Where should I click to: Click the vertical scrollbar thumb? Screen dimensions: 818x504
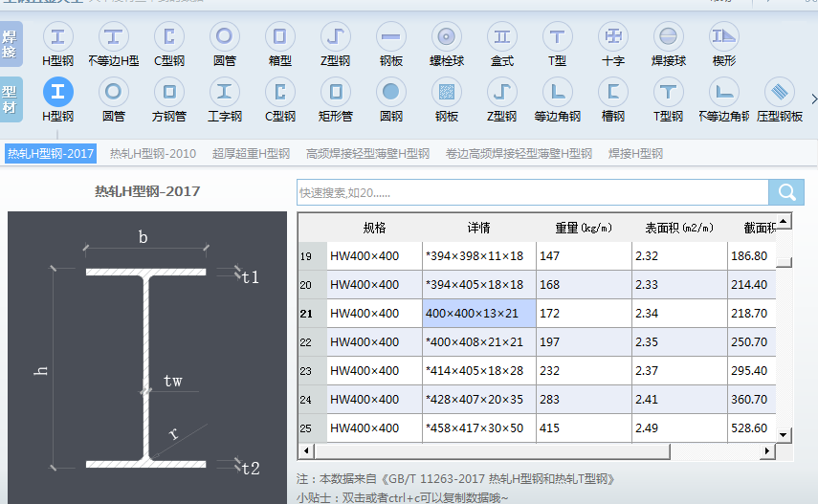[784, 262]
